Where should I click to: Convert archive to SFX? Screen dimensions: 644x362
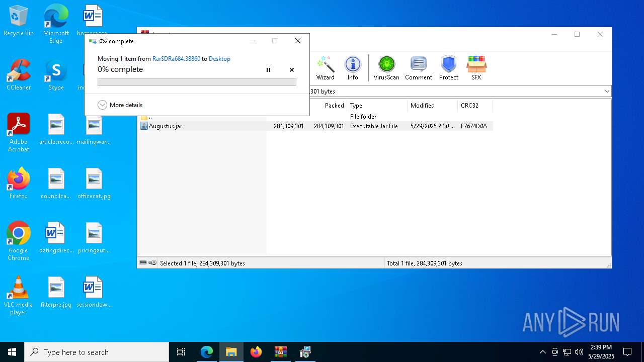tap(476, 68)
